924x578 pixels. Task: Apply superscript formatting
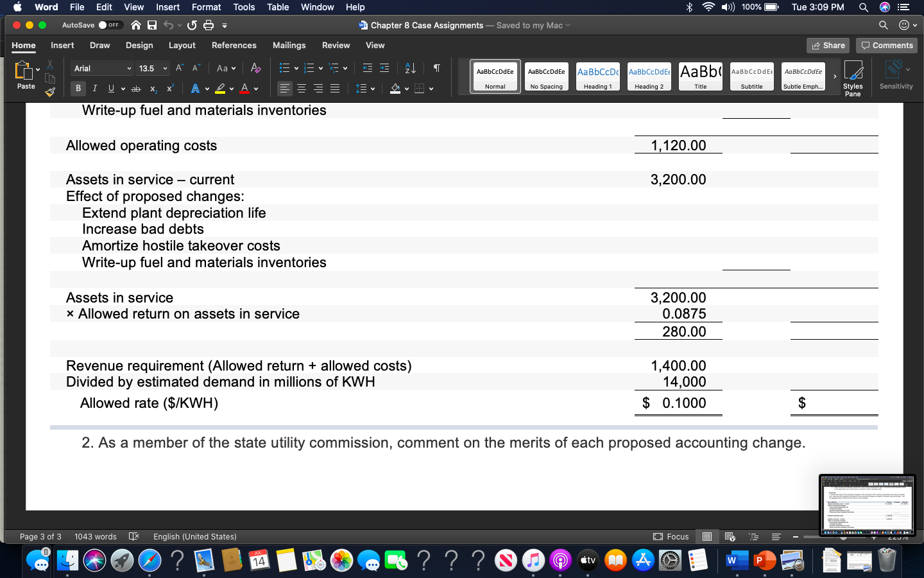click(x=170, y=89)
